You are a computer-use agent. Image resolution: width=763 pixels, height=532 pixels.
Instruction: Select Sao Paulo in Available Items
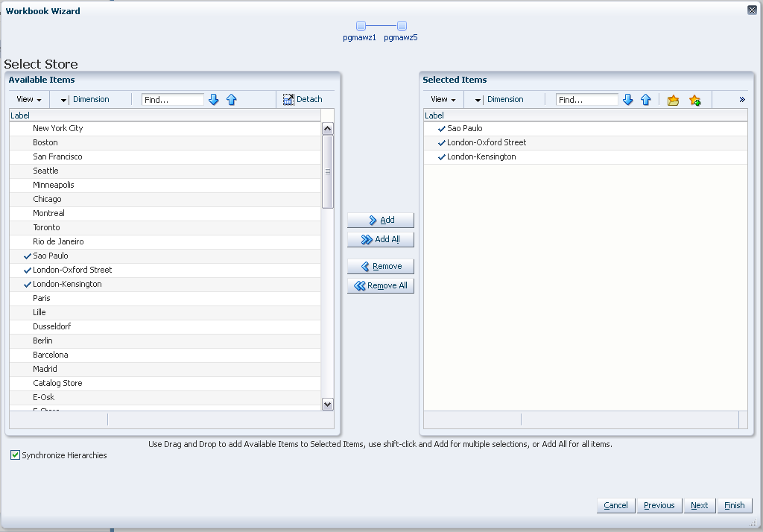click(165, 256)
